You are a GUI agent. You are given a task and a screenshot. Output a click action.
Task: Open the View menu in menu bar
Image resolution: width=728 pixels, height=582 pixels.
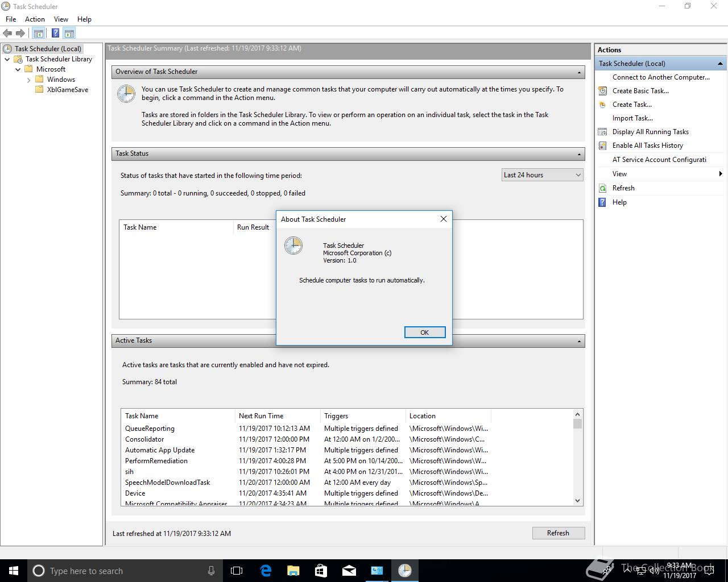pyautogui.click(x=61, y=19)
